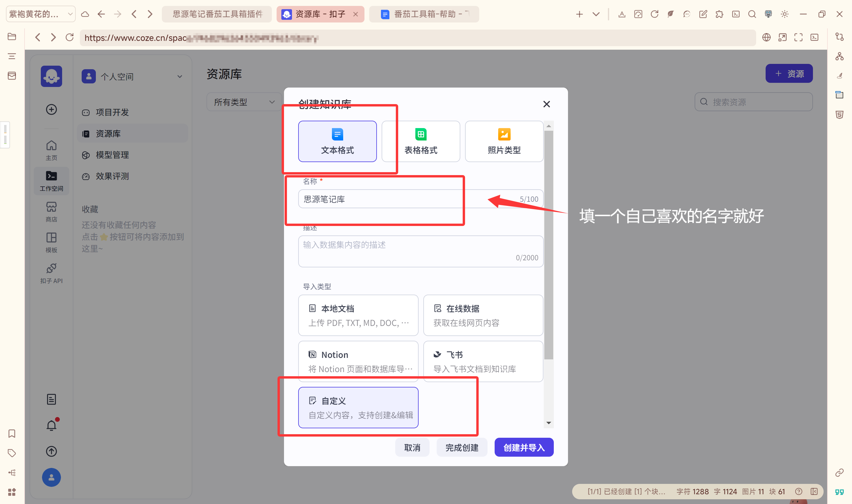Click the notification bell icon
The width and height of the screenshot is (852, 504).
point(51,425)
